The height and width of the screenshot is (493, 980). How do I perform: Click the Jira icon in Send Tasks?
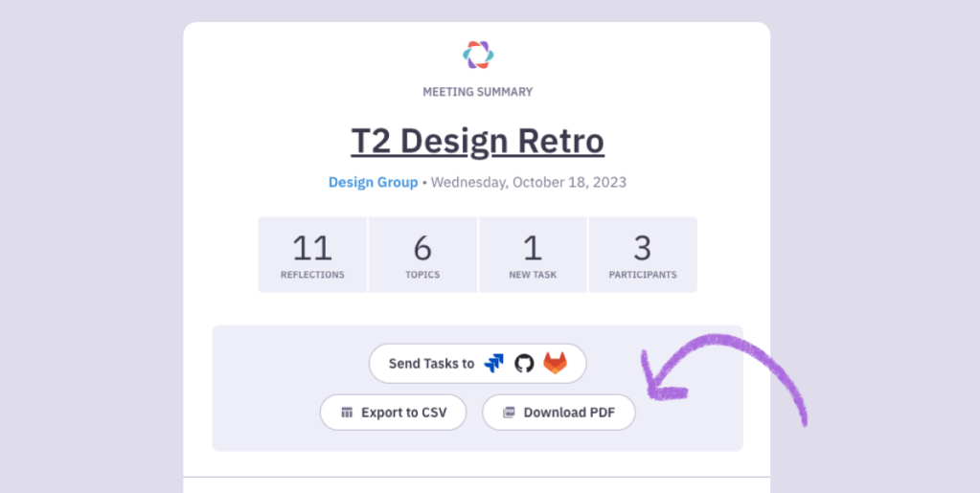493,364
